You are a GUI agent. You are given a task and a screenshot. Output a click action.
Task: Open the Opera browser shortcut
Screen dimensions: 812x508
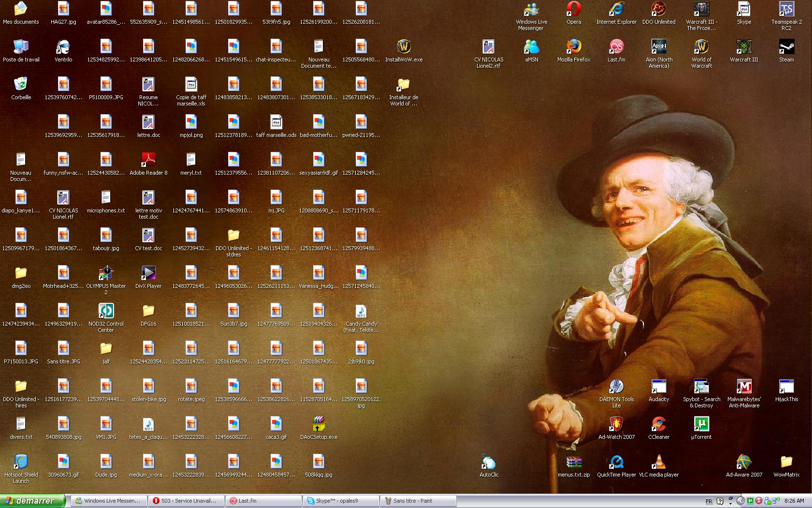coord(574,13)
